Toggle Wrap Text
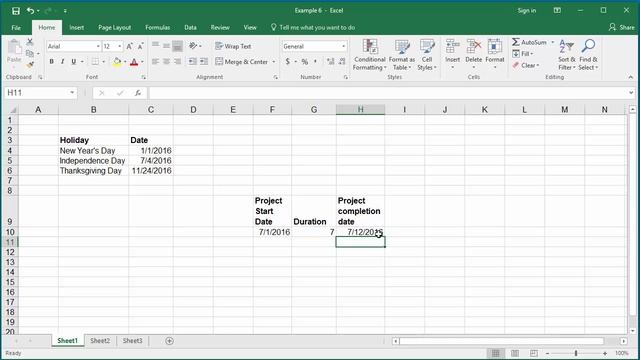 coord(233,46)
